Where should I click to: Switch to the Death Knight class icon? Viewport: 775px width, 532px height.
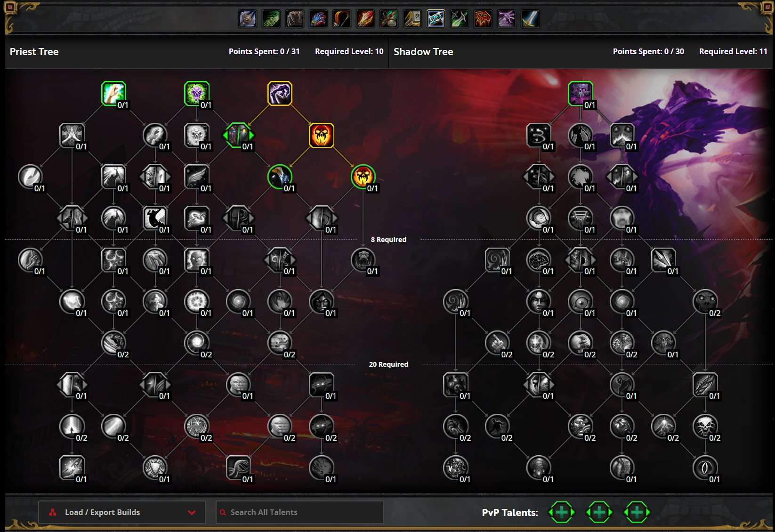[x=248, y=19]
